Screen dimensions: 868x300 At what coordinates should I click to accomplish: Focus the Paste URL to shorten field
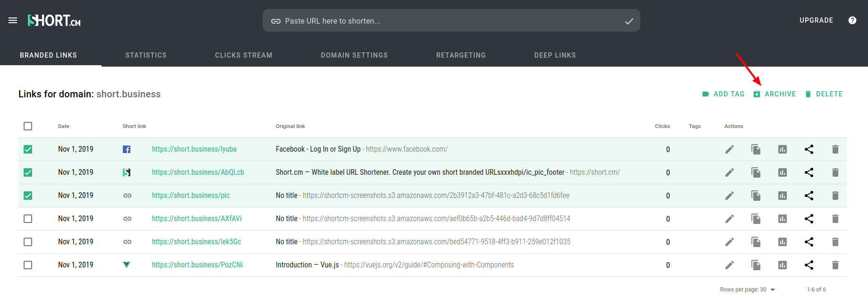(x=444, y=21)
